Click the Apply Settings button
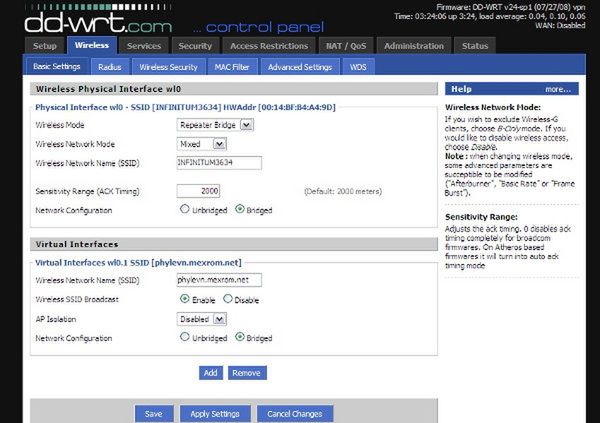This screenshot has width=600, height=423. [x=215, y=414]
